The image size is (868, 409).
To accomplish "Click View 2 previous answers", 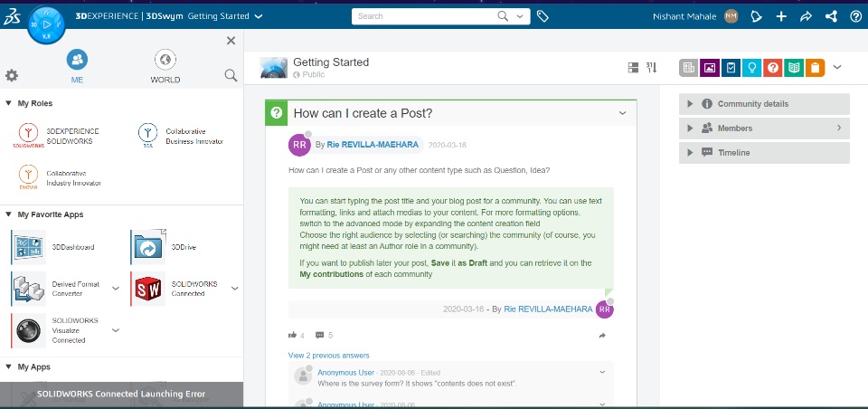I will pos(329,356).
